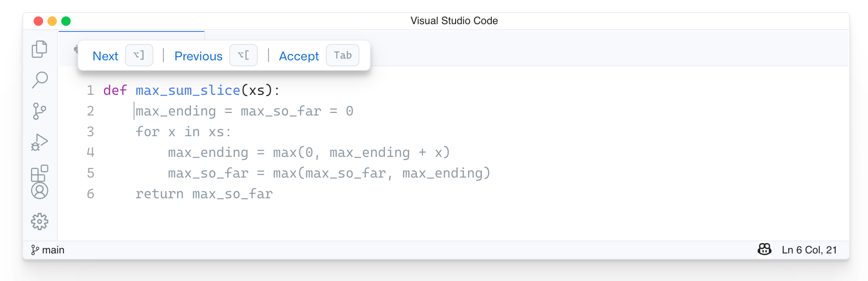This screenshot has height=281, width=868.
Task: Open the Manage settings gear
Action: [x=39, y=222]
